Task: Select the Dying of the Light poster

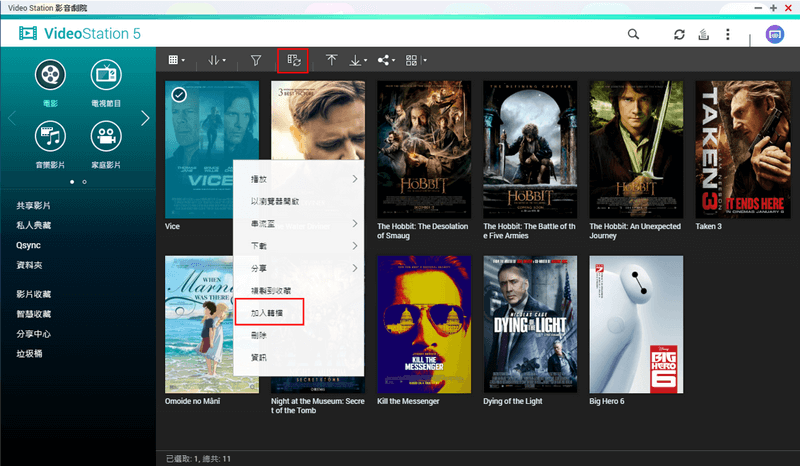Action: [x=530, y=324]
